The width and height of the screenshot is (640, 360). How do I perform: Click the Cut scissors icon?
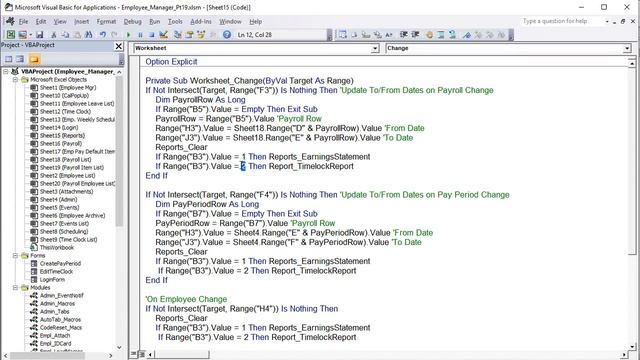click(53, 35)
